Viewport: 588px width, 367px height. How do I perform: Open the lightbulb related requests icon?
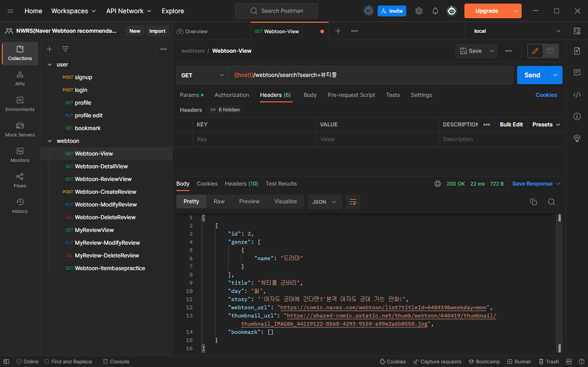[x=577, y=138]
